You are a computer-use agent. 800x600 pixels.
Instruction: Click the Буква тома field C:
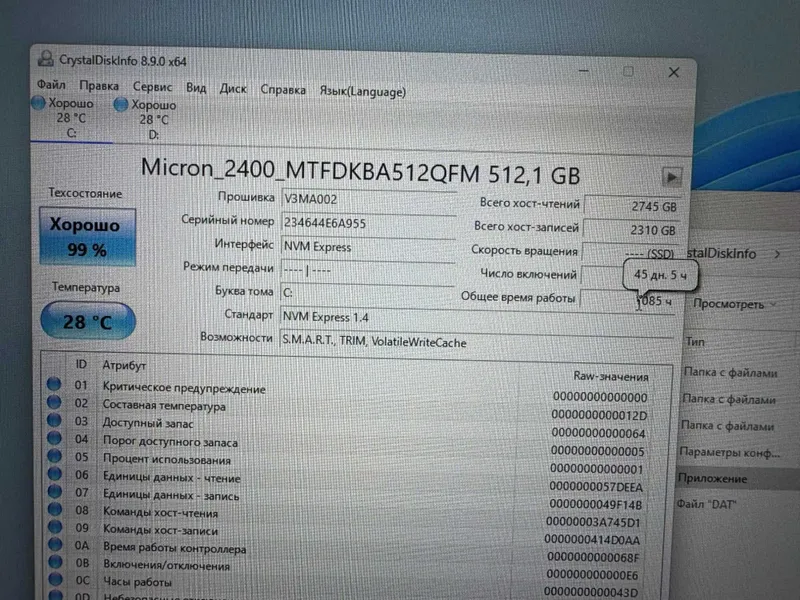(x=367, y=293)
